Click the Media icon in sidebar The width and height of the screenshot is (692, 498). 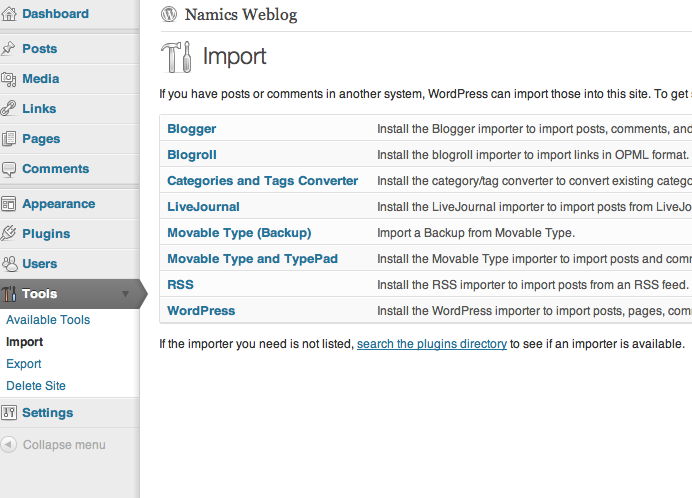[x=8, y=79]
